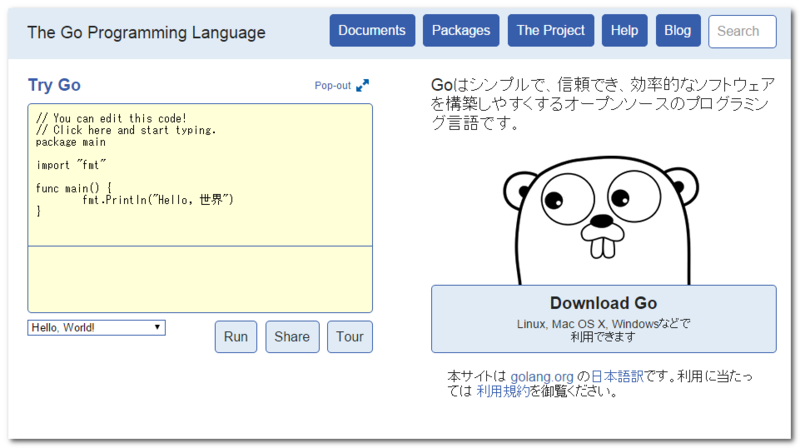The width and height of the screenshot is (800, 448).
Task: Expand the Hello, World! example dropdown
Action: click(x=96, y=328)
